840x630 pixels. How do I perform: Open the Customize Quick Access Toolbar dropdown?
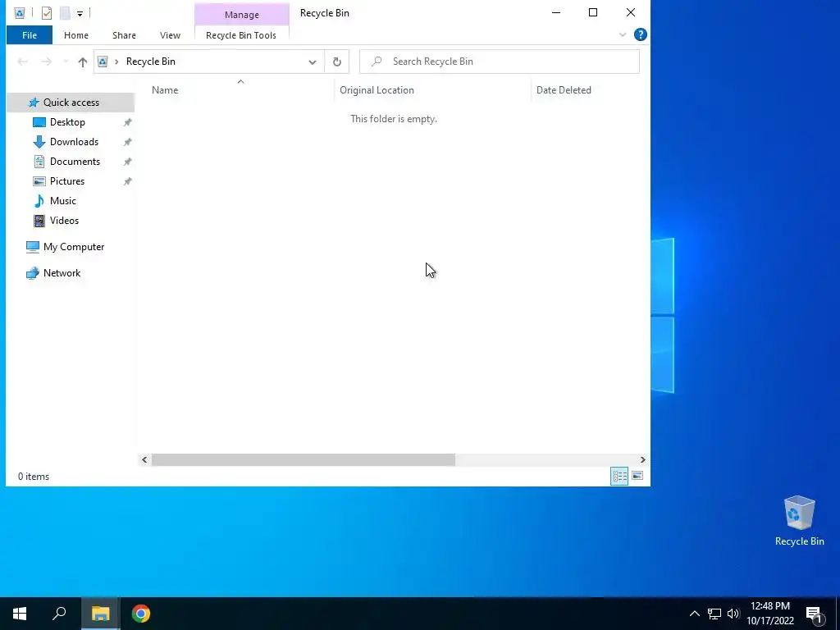click(80, 13)
